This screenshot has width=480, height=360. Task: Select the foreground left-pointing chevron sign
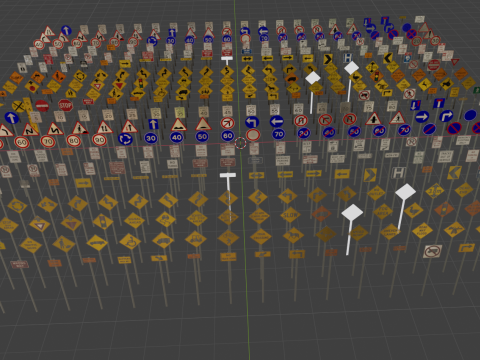tap(454, 172)
